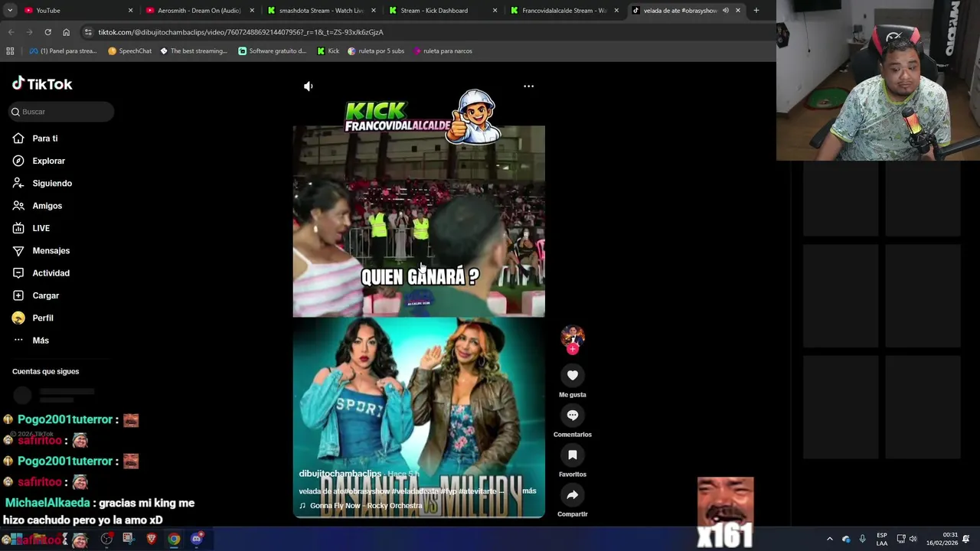The width and height of the screenshot is (980, 551).
Task: Mute the TikTok tab via speaker icon
Action: pos(725,11)
